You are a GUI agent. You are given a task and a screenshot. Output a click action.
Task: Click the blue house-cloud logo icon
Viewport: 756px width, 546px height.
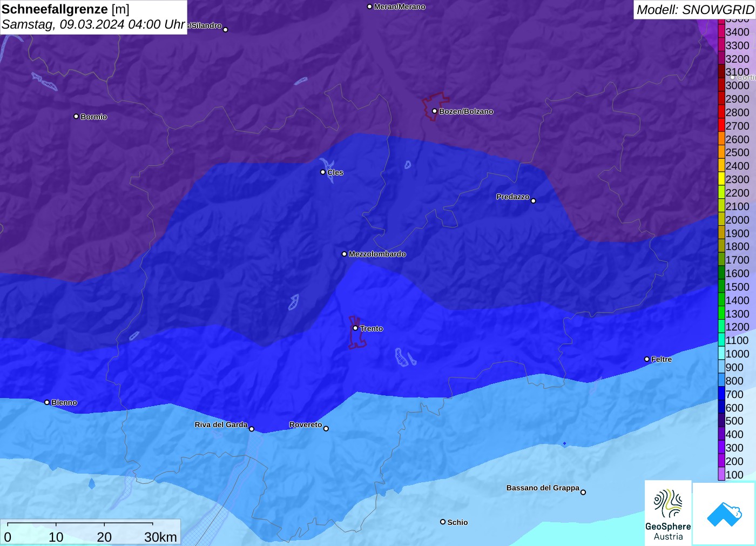tap(724, 514)
